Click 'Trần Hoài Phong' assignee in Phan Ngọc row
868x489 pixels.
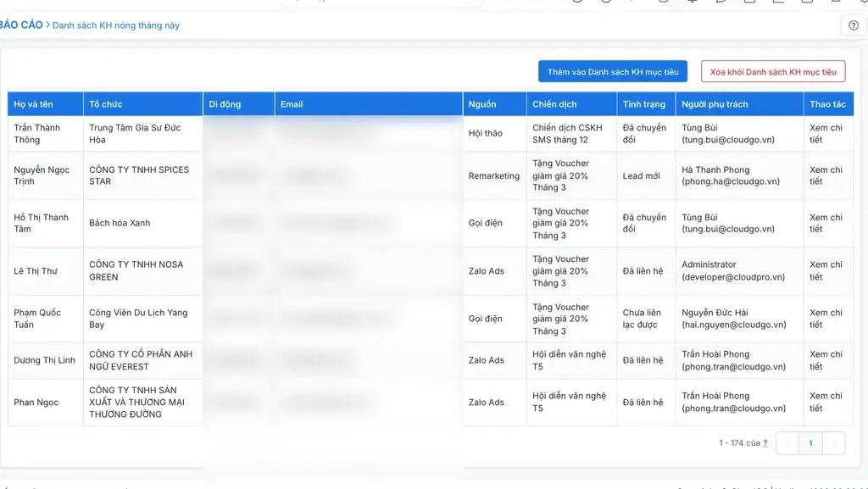[x=733, y=403]
